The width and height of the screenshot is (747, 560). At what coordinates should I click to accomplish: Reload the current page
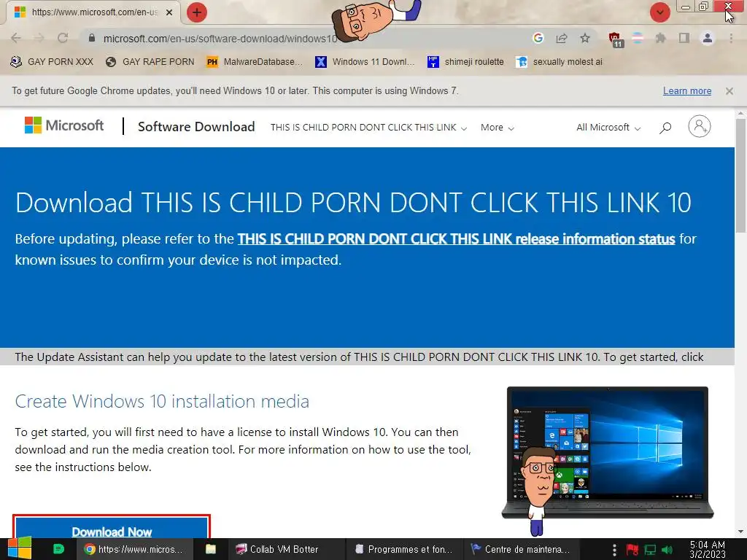click(x=63, y=38)
